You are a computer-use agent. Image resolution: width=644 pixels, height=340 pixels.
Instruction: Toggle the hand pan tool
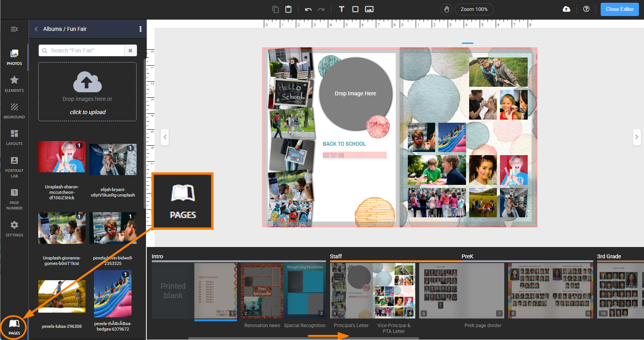tap(447, 9)
